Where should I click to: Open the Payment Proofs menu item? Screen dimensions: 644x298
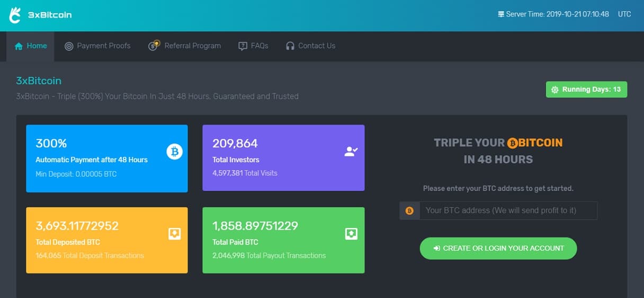tap(97, 46)
